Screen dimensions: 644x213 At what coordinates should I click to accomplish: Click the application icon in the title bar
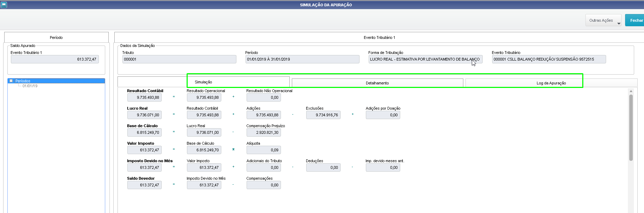point(4,5)
